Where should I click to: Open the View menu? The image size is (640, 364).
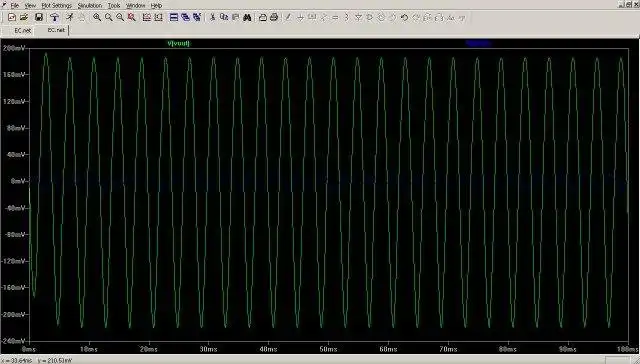point(30,5)
